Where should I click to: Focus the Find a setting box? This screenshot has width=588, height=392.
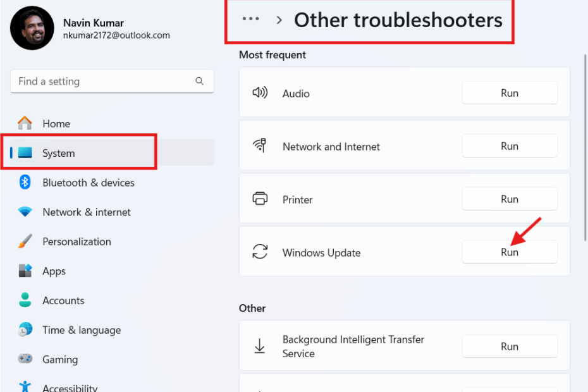coord(112,81)
